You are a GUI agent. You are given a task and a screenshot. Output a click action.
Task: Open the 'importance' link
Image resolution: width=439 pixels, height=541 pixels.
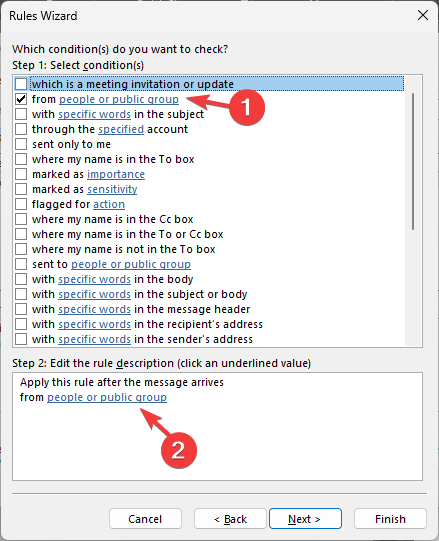(x=116, y=174)
